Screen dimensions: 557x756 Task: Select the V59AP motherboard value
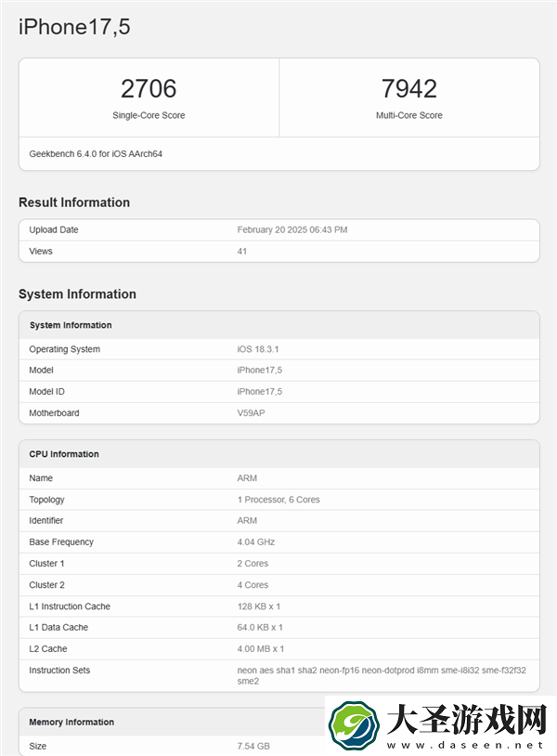[x=251, y=413]
